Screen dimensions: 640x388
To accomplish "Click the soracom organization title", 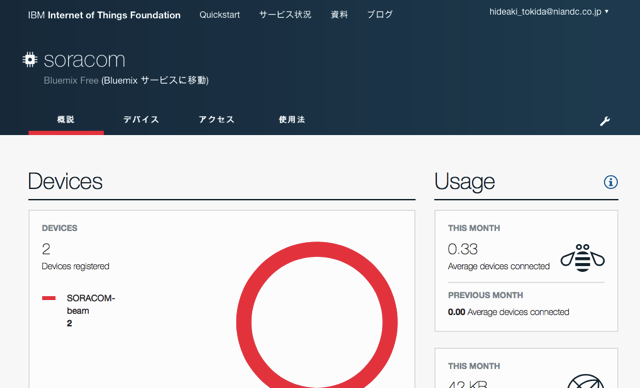I will pos(84,60).
